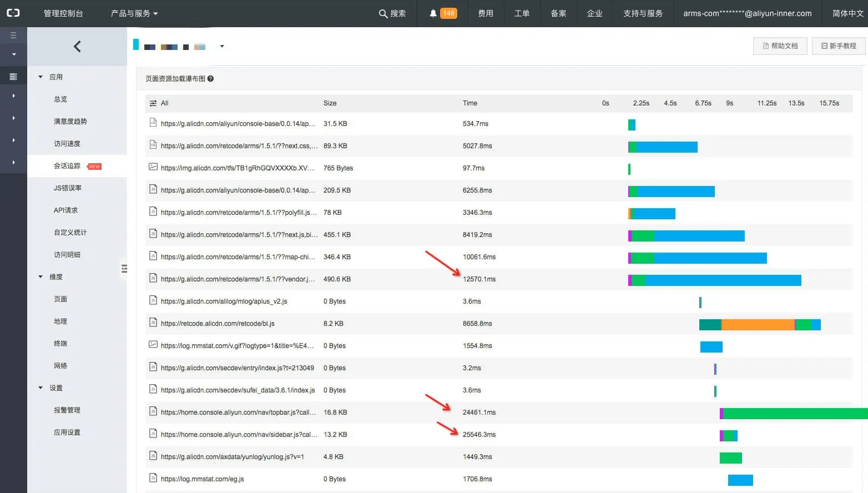Click file icon of next.js,bi resource row
868x493 pixels.
pyautogui.click(x=153, y=234)
